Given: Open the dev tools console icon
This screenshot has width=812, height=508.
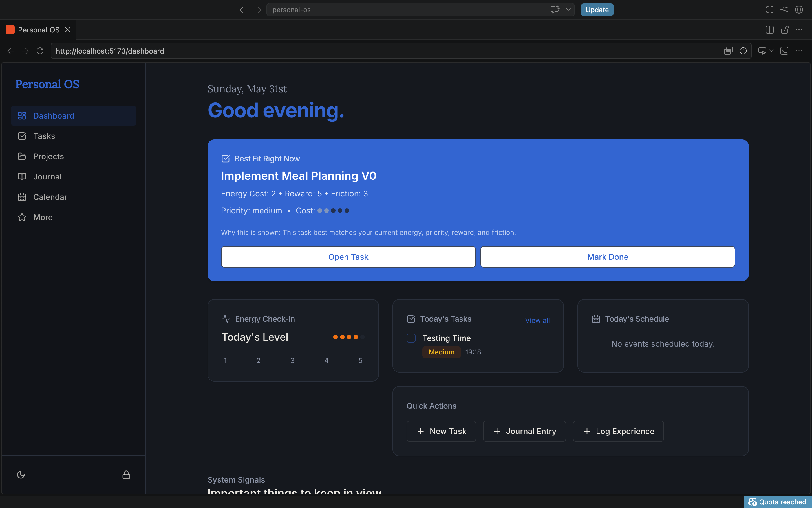Looking at the screenshot, I should (784, 51).
